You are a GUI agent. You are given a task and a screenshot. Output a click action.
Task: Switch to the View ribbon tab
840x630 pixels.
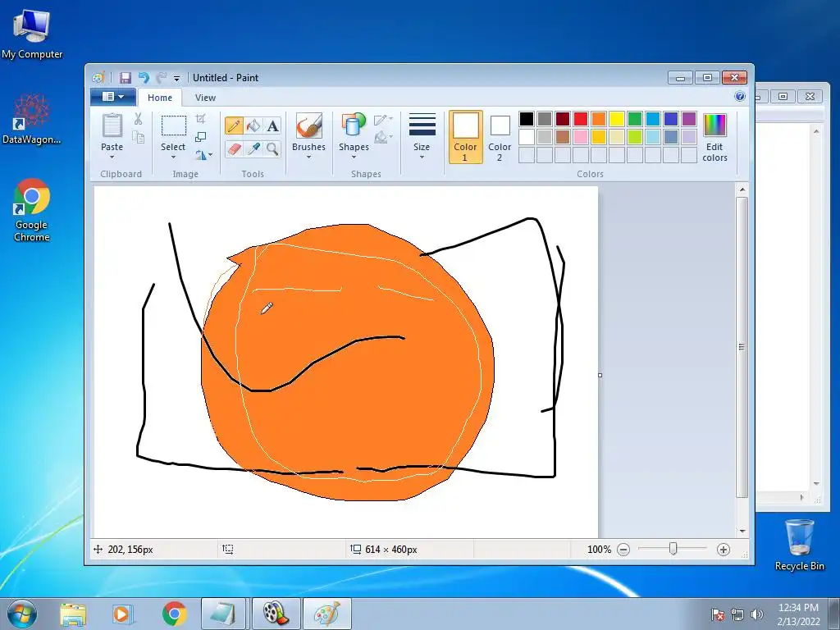coord(205,98)
